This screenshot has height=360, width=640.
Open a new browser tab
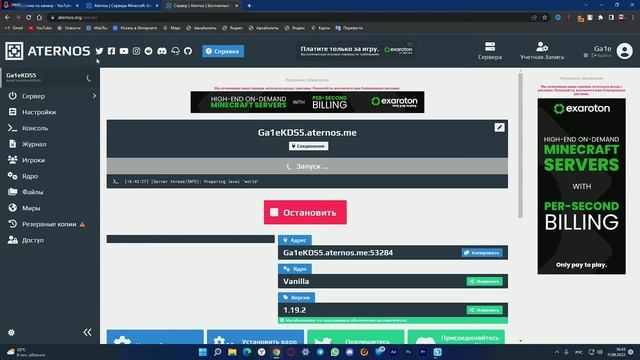click(249, 6)
